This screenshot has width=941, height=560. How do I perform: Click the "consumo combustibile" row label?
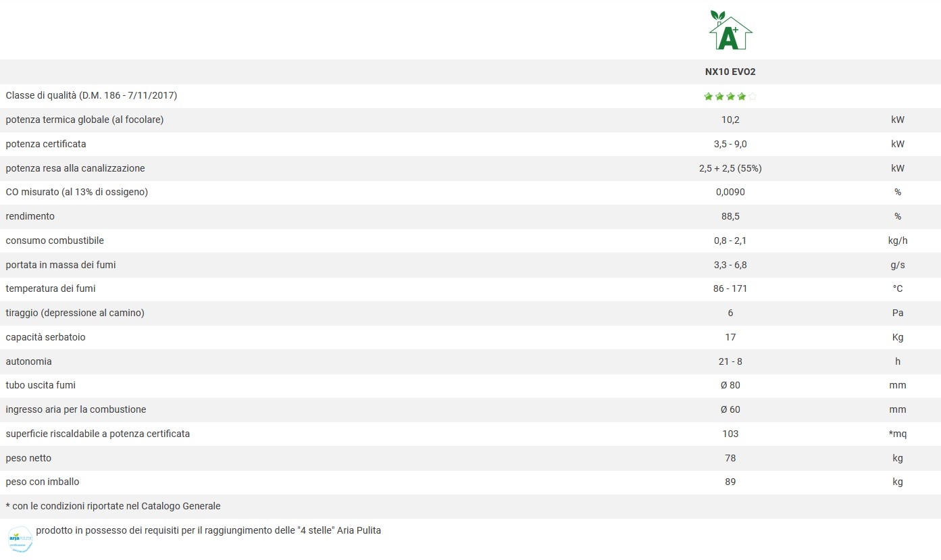pyautogui.click(x=55, y=240)
